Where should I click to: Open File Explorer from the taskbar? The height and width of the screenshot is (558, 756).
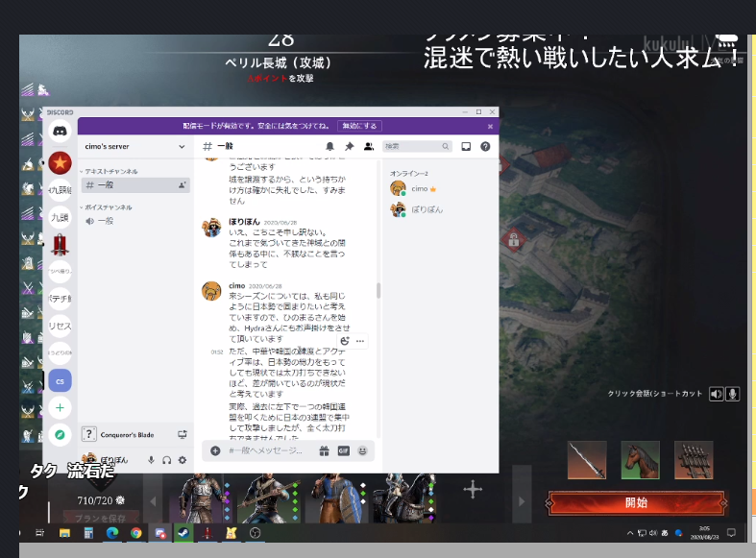64,533
